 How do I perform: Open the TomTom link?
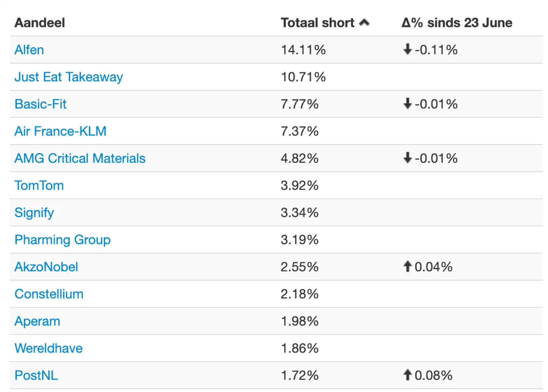tap(39, 186)
